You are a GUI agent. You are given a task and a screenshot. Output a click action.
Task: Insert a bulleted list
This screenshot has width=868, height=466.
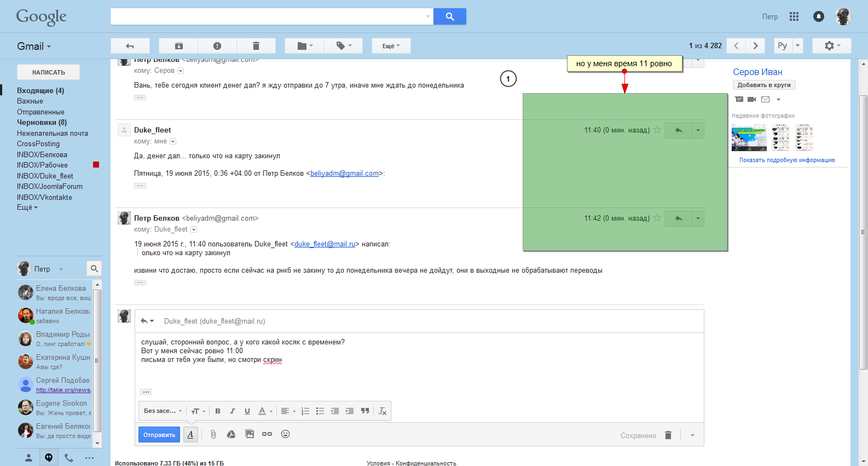pos(320,411)
